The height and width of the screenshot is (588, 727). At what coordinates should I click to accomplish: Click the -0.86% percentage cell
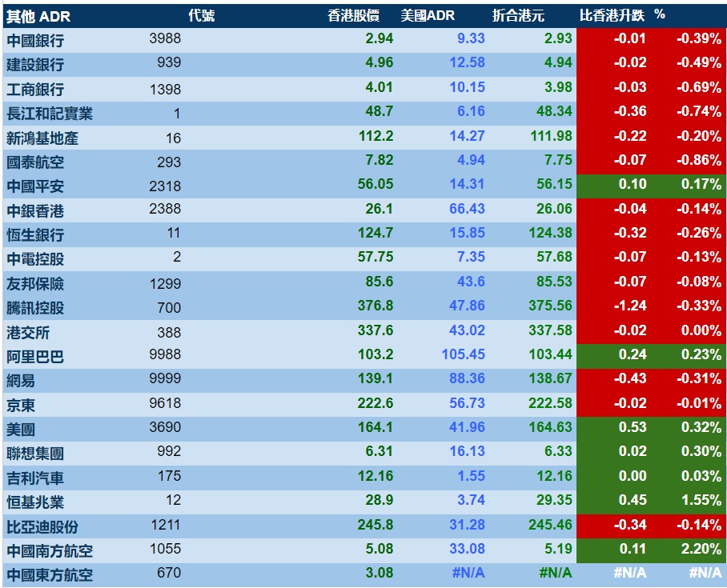pyautogui.click(x=699, y=160)
